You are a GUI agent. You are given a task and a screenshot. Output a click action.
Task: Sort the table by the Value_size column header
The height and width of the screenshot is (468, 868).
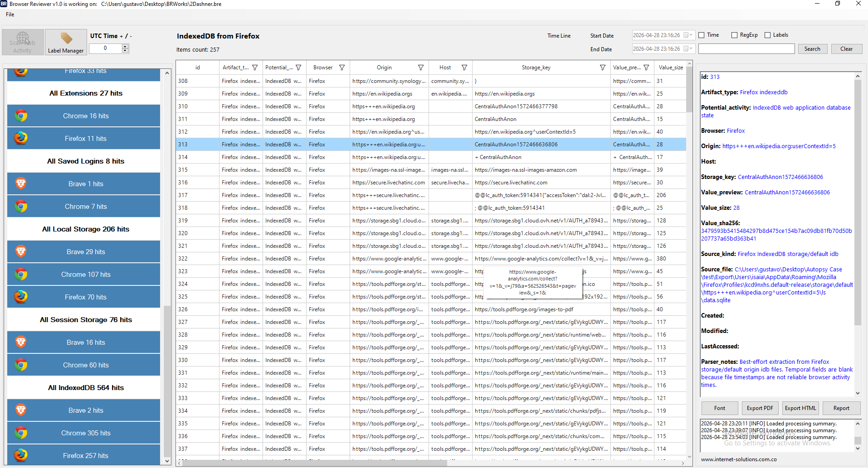[671, 68]
